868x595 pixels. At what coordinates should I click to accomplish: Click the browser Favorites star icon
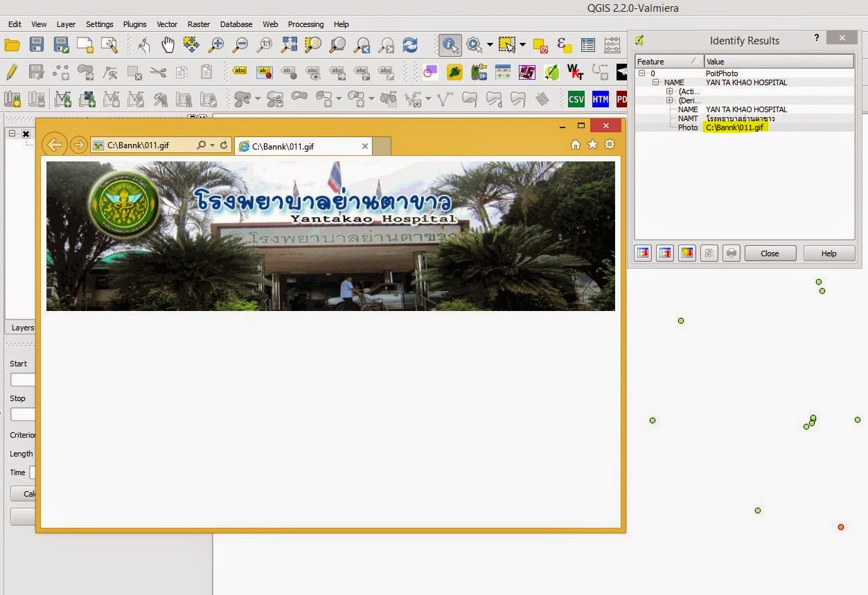tap(592, 144)
